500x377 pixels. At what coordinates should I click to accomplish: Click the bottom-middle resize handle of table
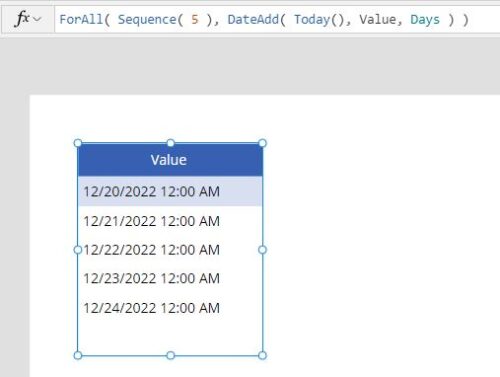170,355
